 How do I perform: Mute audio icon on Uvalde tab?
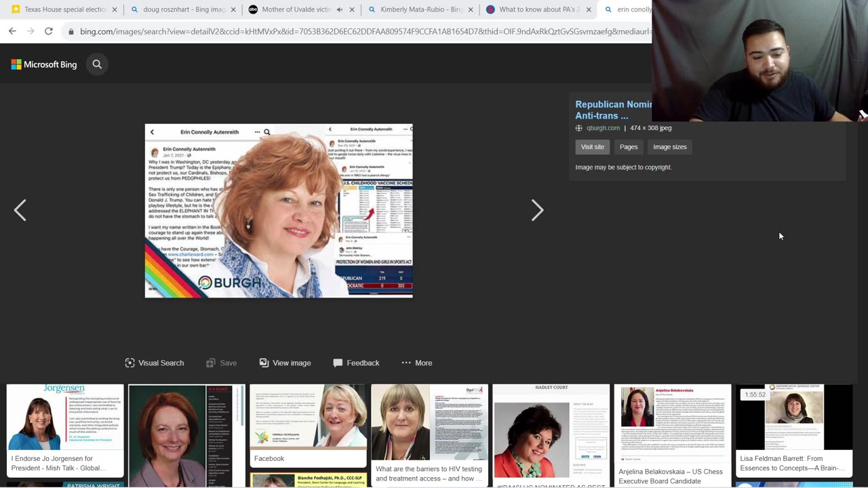point(339,9)
